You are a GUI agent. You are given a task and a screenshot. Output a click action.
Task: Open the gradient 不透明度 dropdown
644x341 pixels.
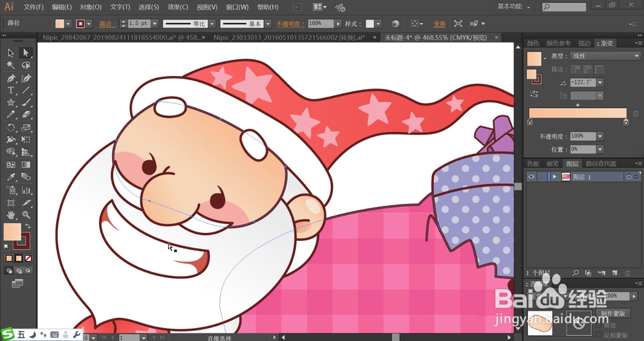point(600,136)
